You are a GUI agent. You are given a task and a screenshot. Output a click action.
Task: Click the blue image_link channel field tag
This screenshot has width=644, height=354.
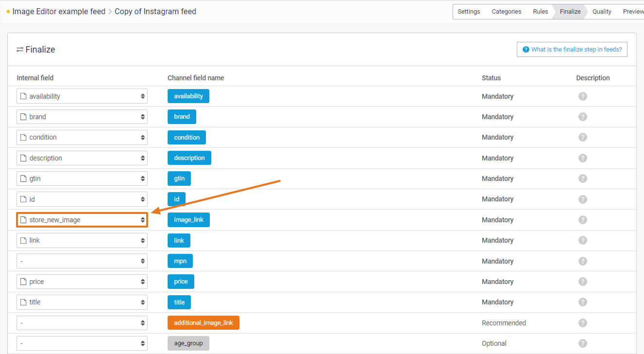pyautogui.click(x=188, y=220)
